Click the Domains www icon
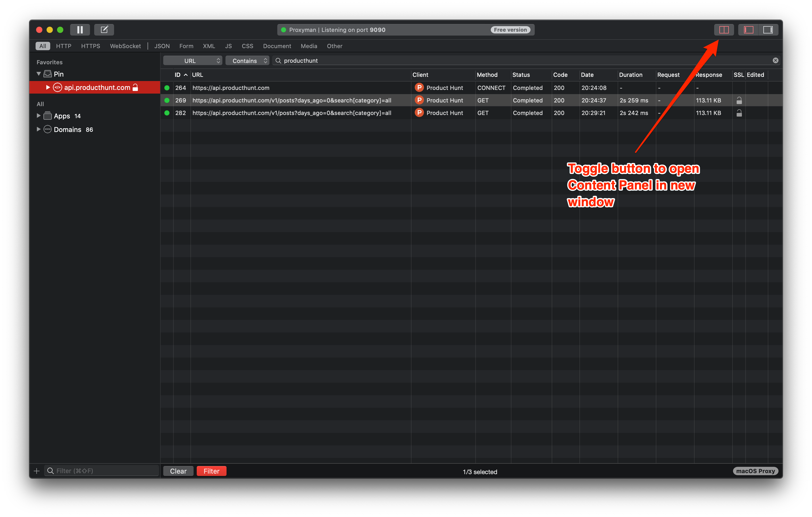Viewport: 812px width, 517px height. [x=48, y=129]
